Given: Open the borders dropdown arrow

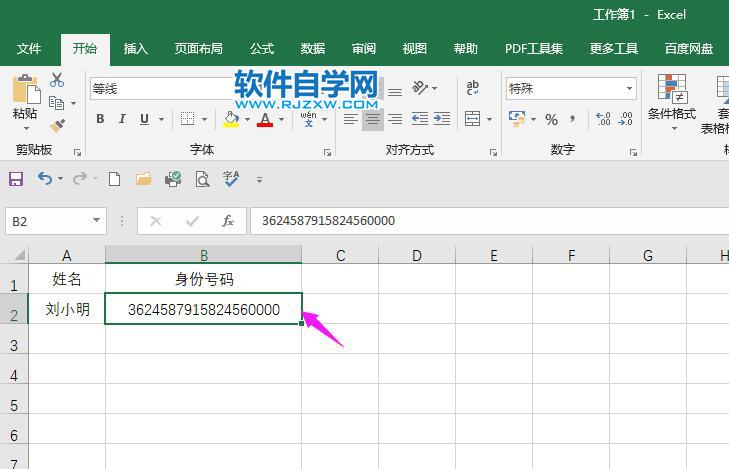Looking at the screenshot, I should click(205, 119).
